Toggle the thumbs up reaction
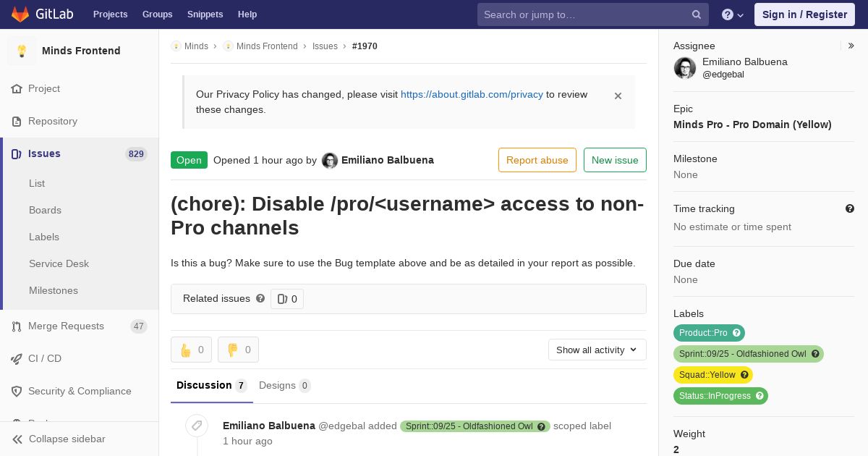The height and width of the screenshot is (456, 868). [191, 350]
